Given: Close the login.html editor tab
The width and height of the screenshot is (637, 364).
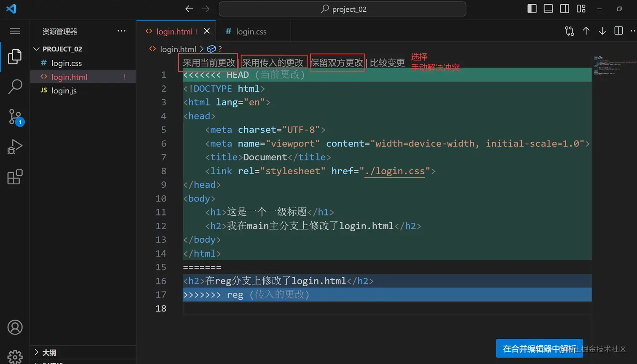Looking at the screenshot, I should click(207, 31).
